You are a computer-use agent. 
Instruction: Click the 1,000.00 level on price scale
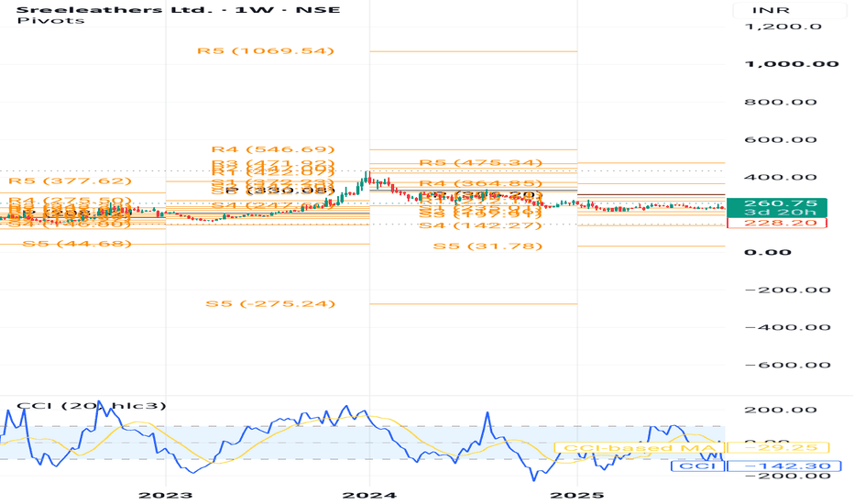click(792, 64)
